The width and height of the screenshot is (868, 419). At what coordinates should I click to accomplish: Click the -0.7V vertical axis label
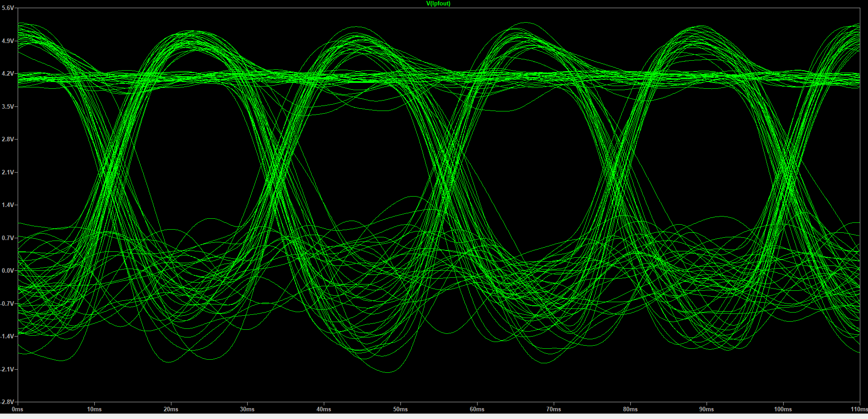point(7,303)
